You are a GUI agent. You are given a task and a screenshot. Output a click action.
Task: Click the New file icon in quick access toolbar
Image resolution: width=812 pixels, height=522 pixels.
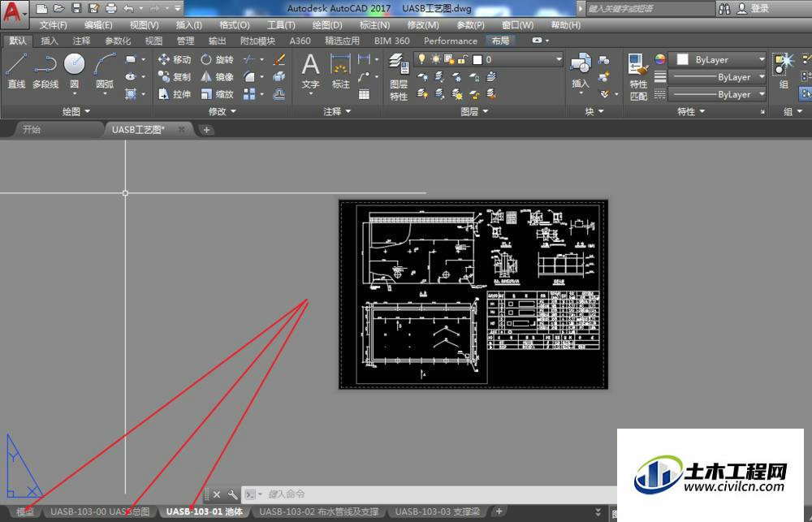tap(42, 8)
